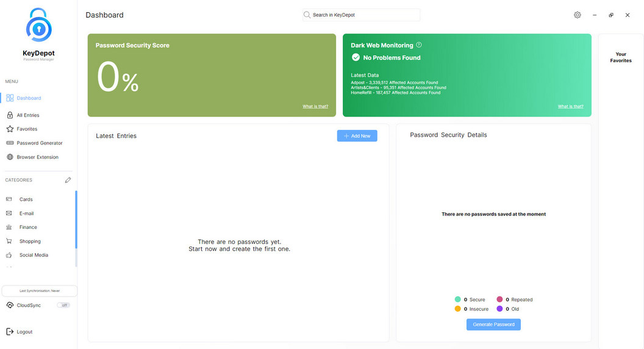This screenshot has height=349, width=644.
Task: Click the Cards category icon
Action: point(9,200)
